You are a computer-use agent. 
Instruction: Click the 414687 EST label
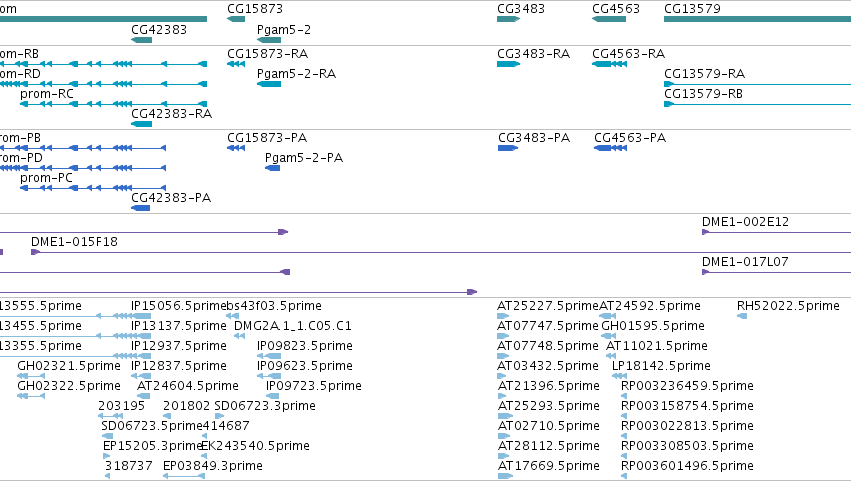click(226, 427)
